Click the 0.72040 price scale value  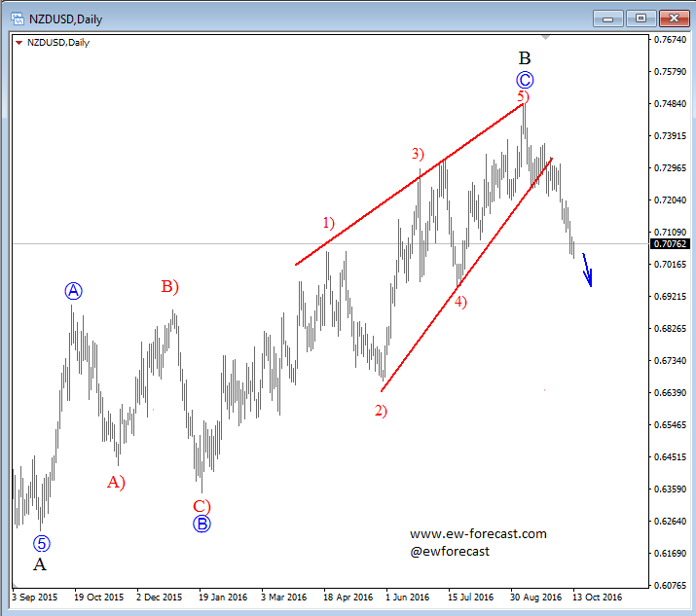pos(671,200)
